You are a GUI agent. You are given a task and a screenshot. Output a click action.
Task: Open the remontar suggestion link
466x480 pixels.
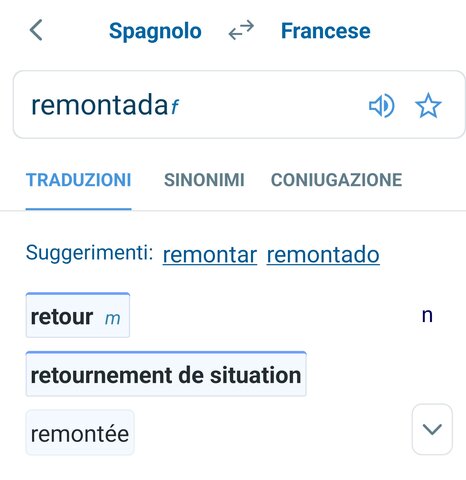(x=210, y=255)
